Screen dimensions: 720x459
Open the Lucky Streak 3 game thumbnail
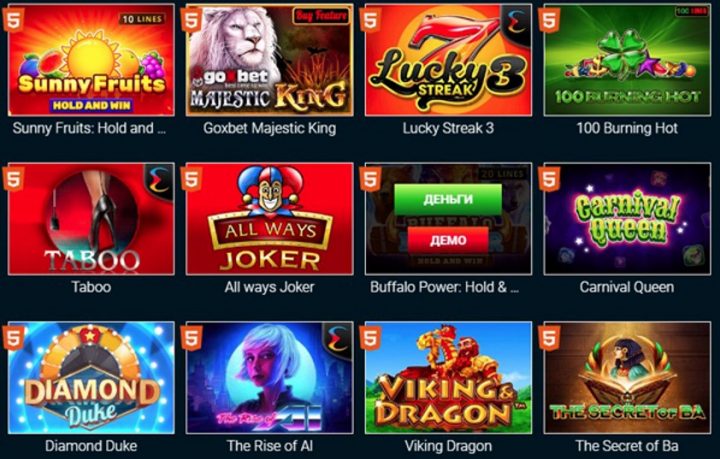448,60
